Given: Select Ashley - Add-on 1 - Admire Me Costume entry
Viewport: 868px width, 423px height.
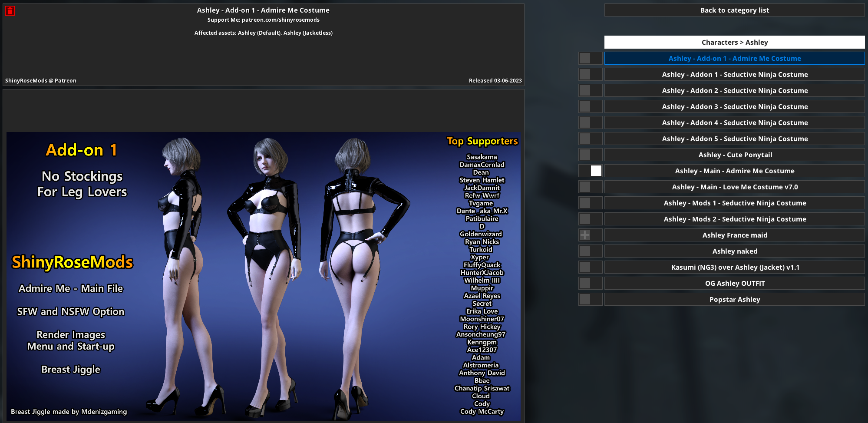Looking at the screenshot, I should point(734,58).
